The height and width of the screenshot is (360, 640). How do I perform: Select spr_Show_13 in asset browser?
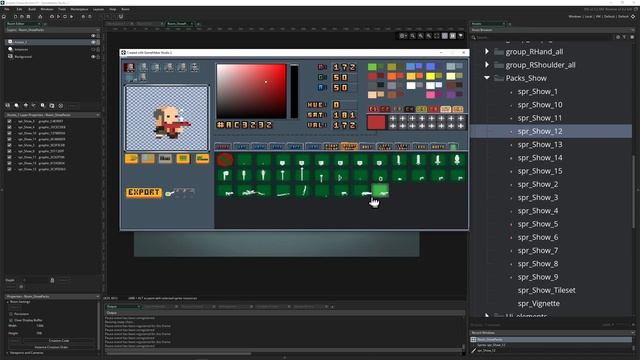click(x=540, y=144)
